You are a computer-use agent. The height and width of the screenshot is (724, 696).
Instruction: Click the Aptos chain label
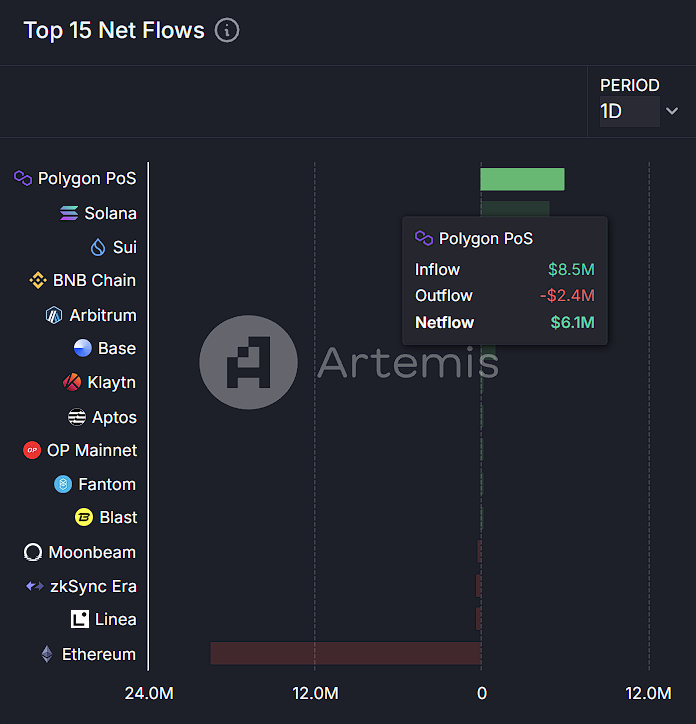(x=114, y=417)
